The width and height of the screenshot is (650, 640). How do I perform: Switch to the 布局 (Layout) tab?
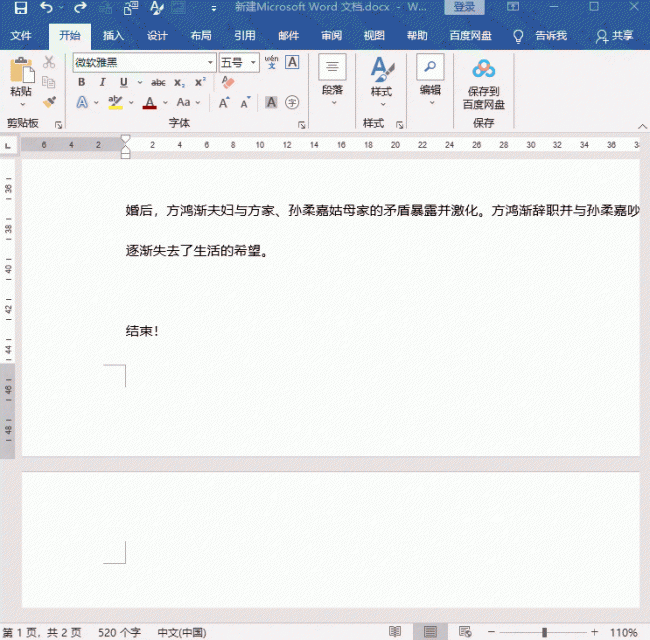coord(201,36)
